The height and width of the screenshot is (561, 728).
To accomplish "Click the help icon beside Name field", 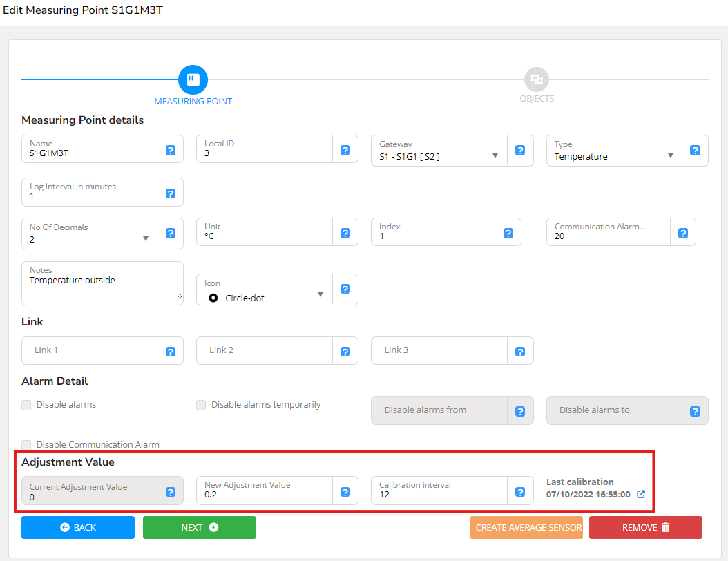I will point(171,150).
